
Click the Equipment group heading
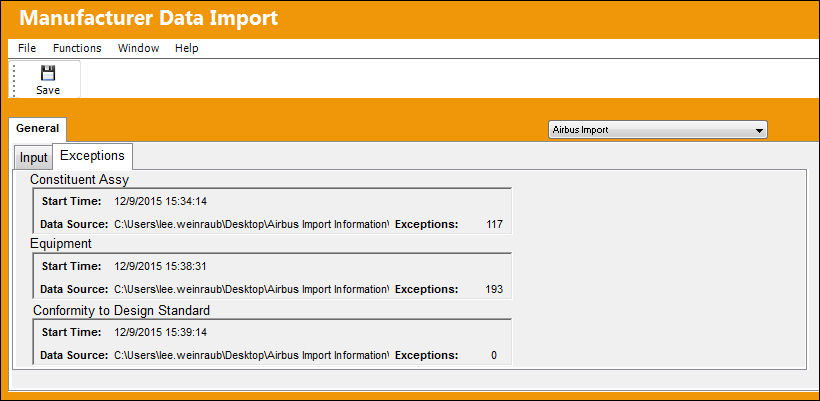tap(61, 244)
